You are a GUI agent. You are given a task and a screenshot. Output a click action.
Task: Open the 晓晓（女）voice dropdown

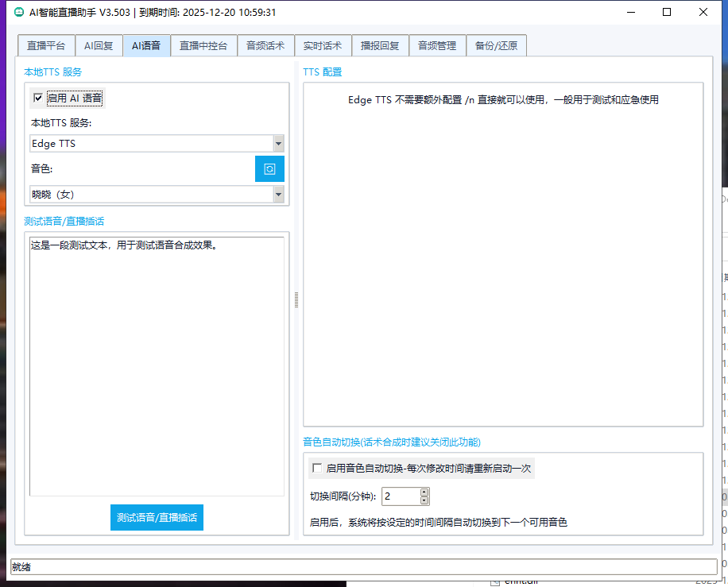(278, 194)
